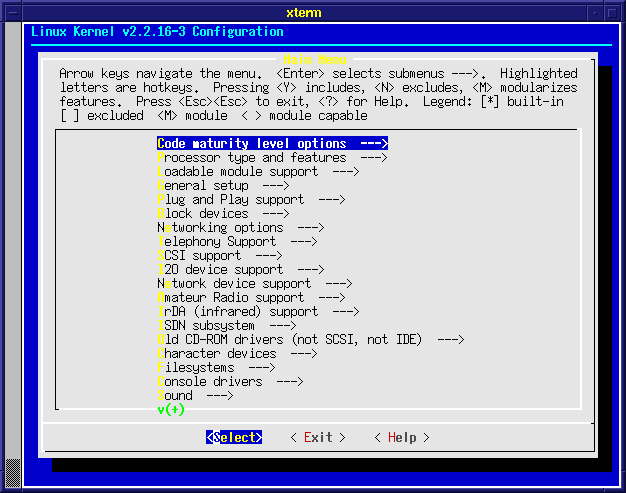This screenshot has height=493, width=626.
Task: Open Network device support submenu
Action: coord(254,283)
